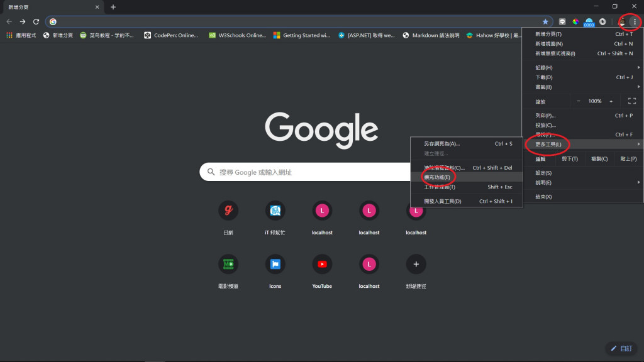This screenshot has height=362, width=644.
Task: Go forward using the forward arrow
Action: click(23, 22)
